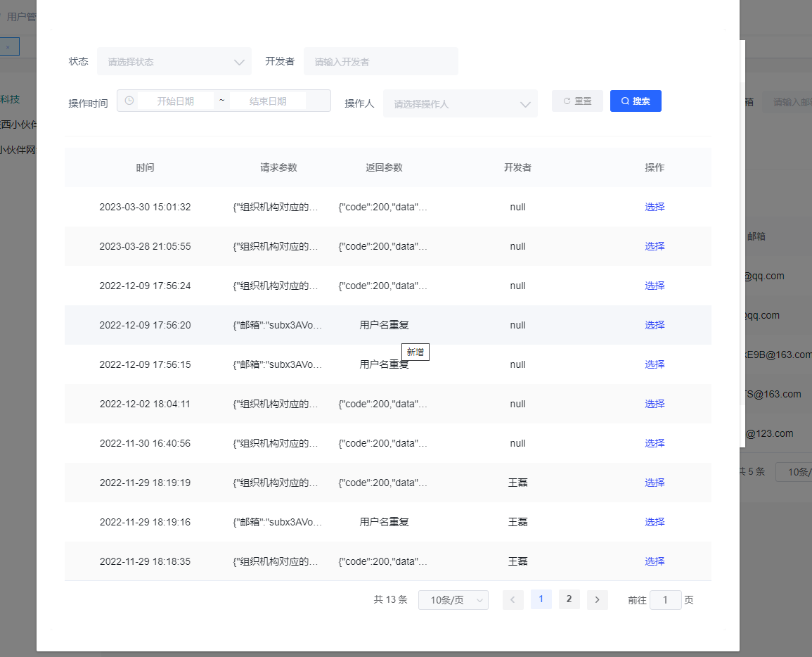Set the 开始日期 start date field
The width and height of the screenshot is (812, 657).
176,101
